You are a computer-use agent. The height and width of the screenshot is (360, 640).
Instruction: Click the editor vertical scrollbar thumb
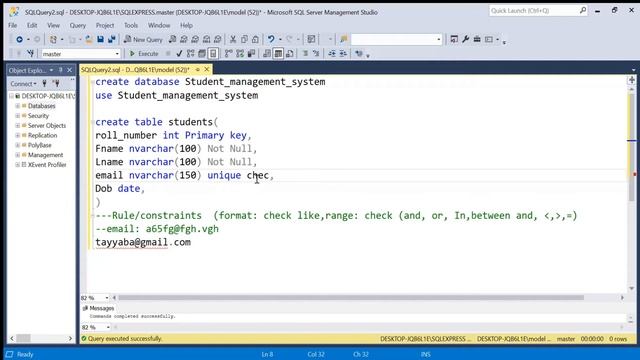tap(632, 147)
